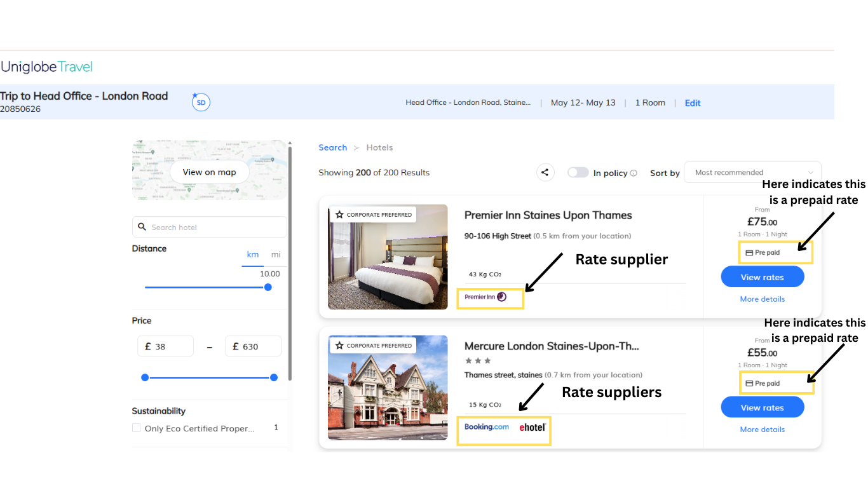Image resolution: width=868 pixels, height=488 pixels.
Task: Click the Uniglobe Travel logo
Action: (47, 67)
